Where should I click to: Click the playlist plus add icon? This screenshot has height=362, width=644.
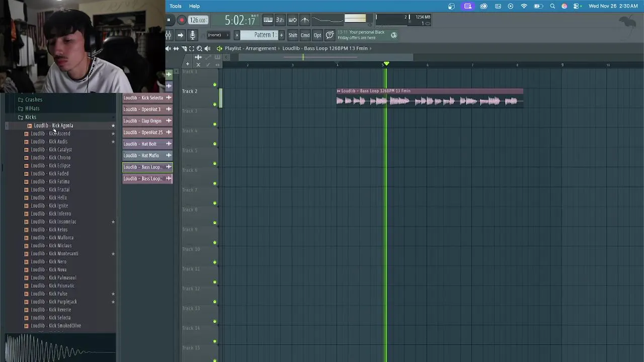click(187, 64)
